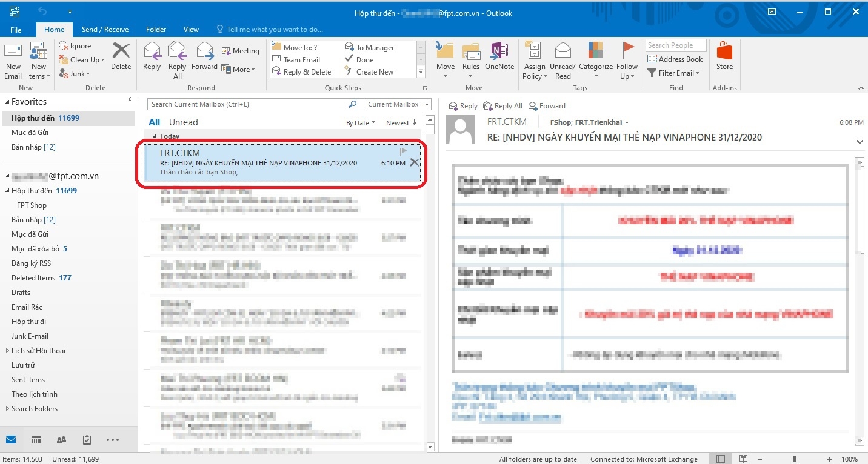868x464 pixels.
Task: Open the People view icon
Action: coord(61,440)
